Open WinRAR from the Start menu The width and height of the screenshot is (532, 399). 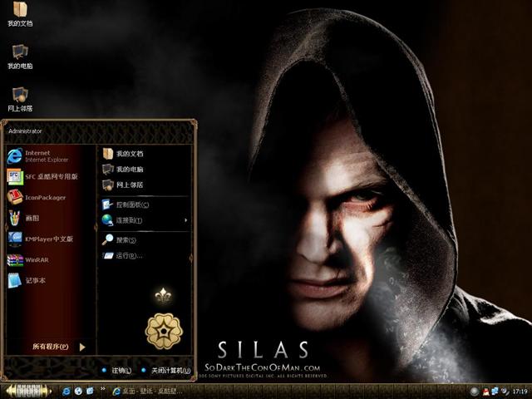(x=49, y=260)
